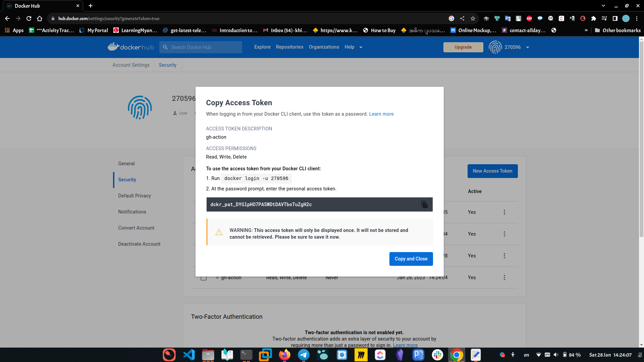Image resolution: width=644 pixels, height=362 pixels.
Task: Open a new browser tab
Action: [x=91, y=6]
